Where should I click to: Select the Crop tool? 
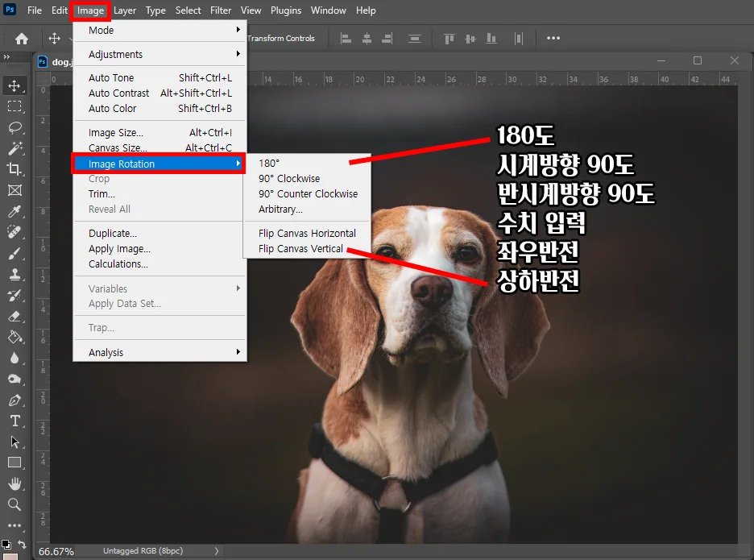tap(14, 169)
